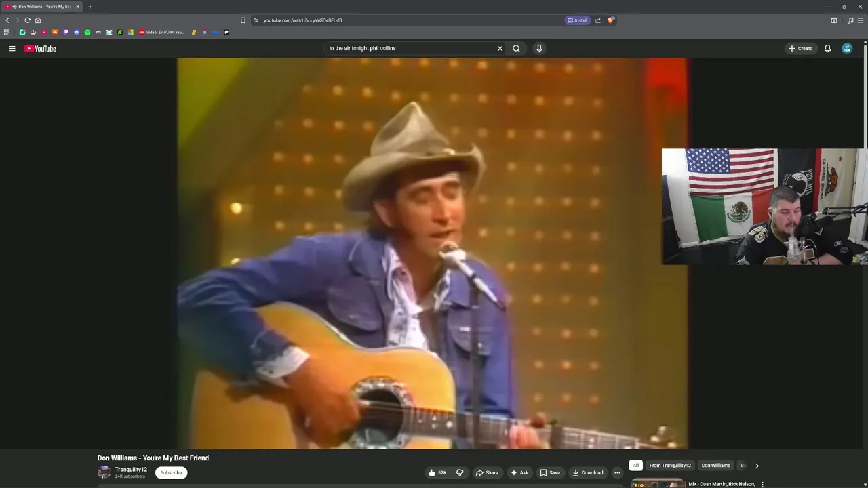Viewport: 868px width, 488px height.
Task: Clear the search box with the X
Action: [500, 48]
